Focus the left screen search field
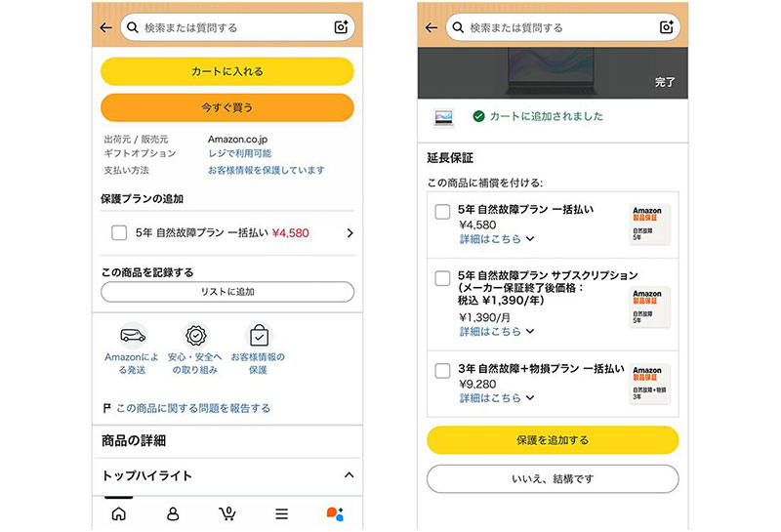 [237, 27]
